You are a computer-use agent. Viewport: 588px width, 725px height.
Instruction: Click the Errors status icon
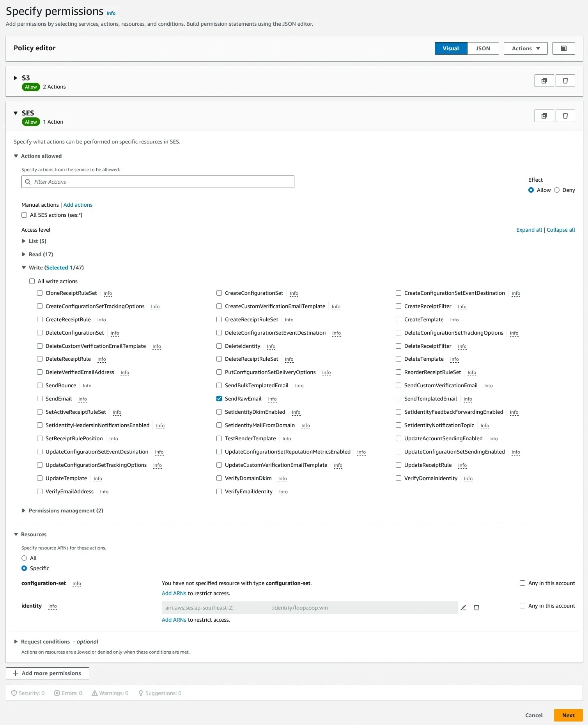tap(57, 693)
